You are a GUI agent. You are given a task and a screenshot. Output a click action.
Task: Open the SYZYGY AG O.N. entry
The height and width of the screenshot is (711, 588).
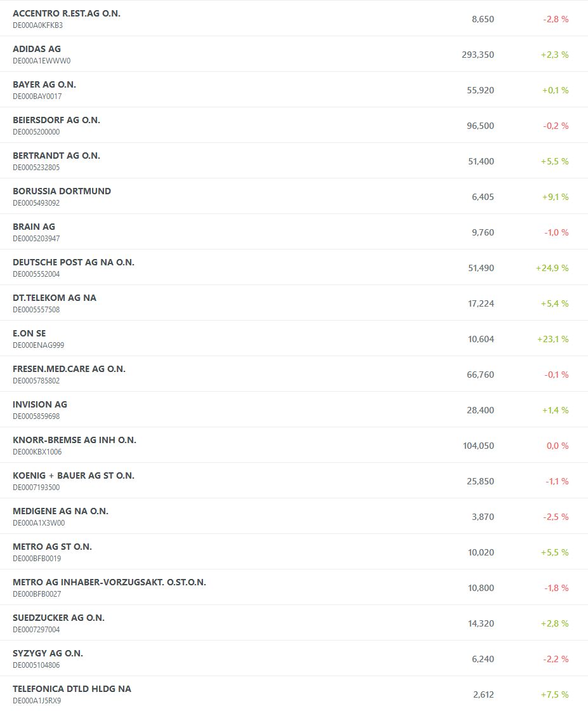[48, 653]
